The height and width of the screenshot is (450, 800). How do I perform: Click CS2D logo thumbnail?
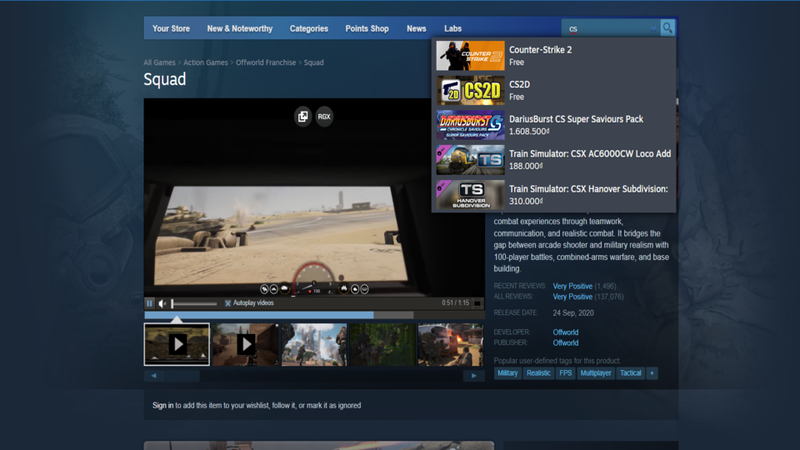[470, 90]
